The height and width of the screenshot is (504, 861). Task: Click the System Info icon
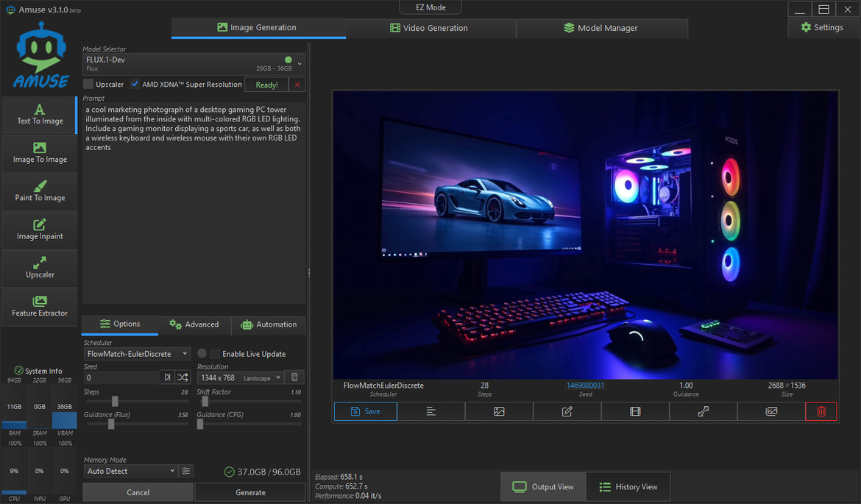click(x=18, y=371)
